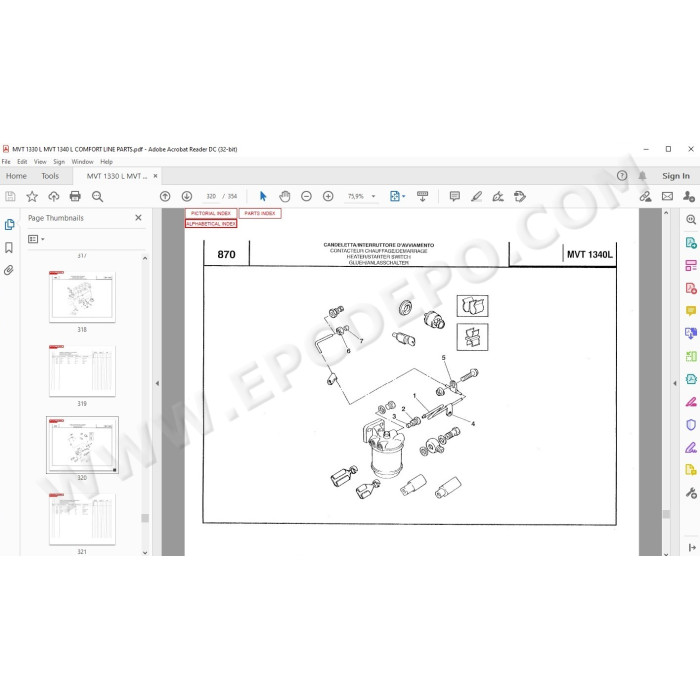The height and width of the screenshot is (700, 700).
Task: Select page 321 thumbnail
Action: [x=82, y=519]
